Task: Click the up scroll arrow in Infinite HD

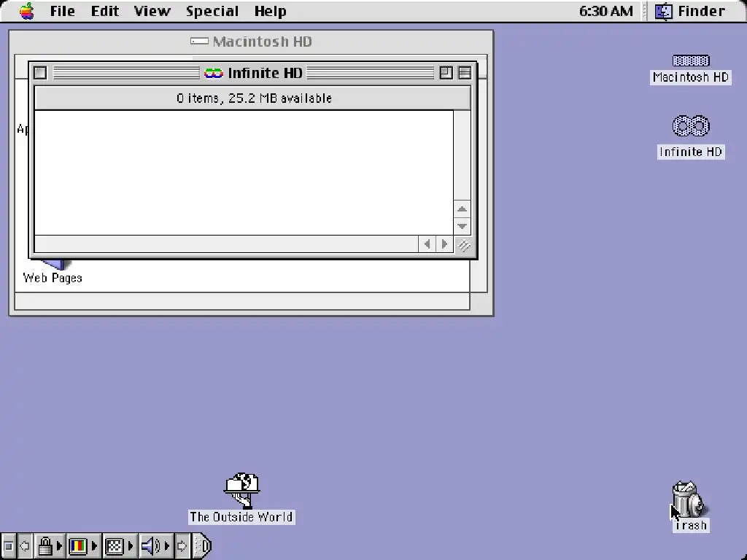Action: [x=462, y=209]
